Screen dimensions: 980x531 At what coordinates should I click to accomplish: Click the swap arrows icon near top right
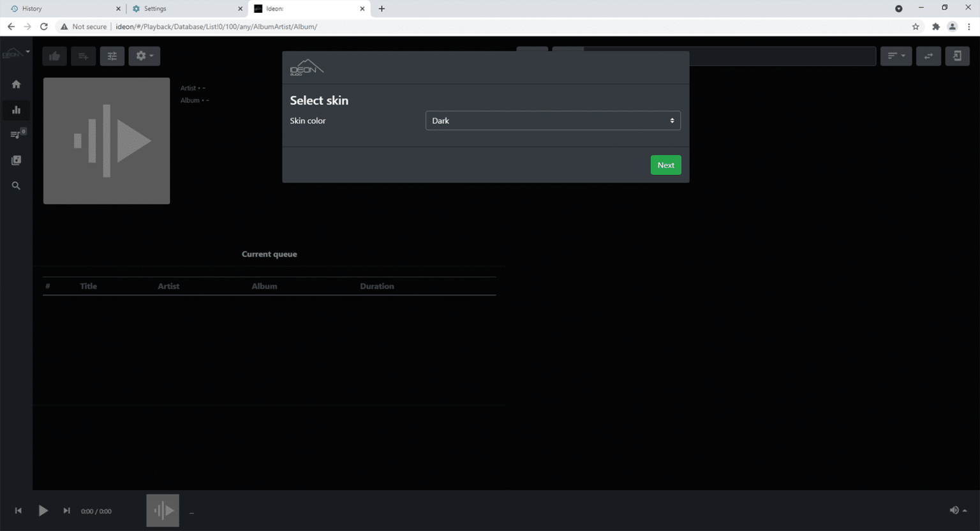[928, 56]
